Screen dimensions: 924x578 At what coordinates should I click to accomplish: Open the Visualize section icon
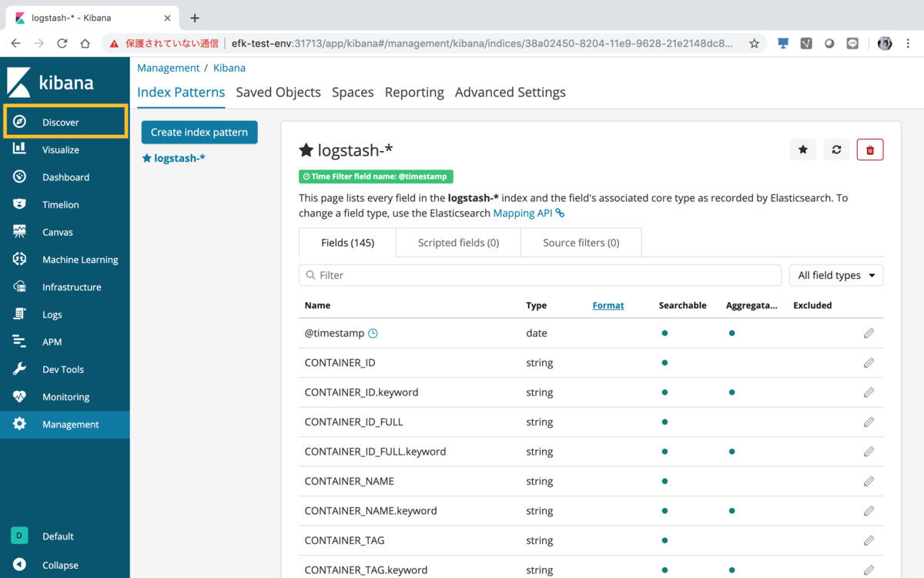(20, 150)
